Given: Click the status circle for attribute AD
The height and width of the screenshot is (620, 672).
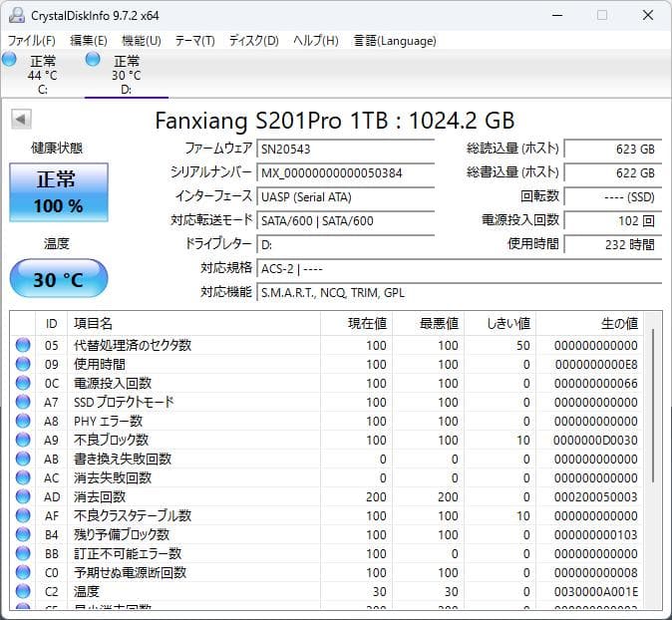Looking at the screenshot, I should [x=23, y=496].
